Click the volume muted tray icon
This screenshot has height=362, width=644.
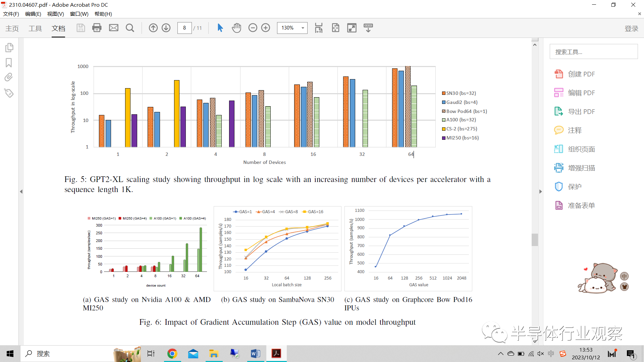pyautogui.click(x=541, y=354)
